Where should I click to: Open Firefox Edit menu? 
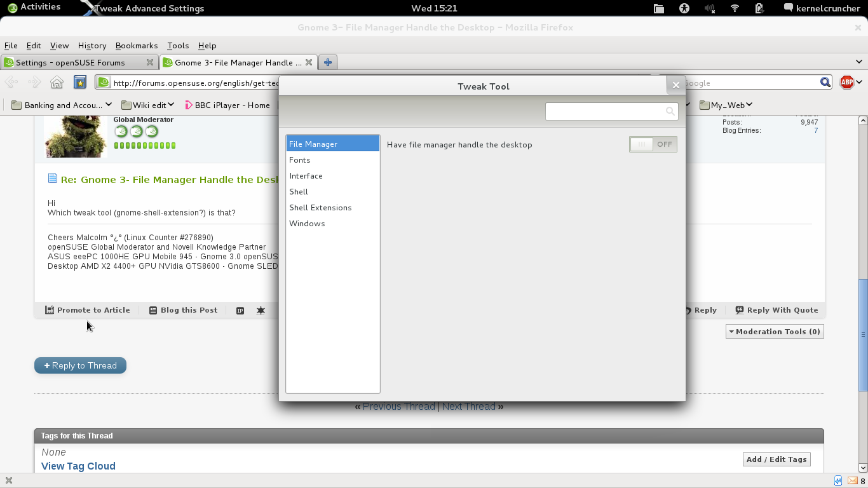coord(34,46)
